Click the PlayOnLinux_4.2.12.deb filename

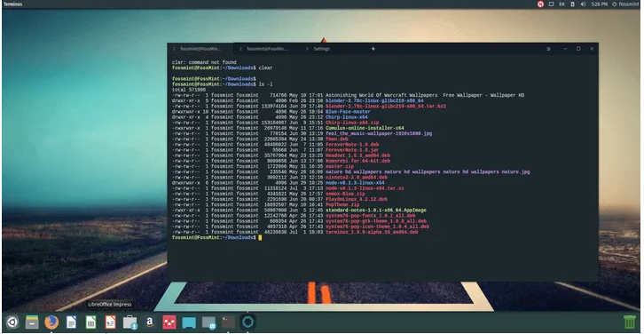point(357,199)
